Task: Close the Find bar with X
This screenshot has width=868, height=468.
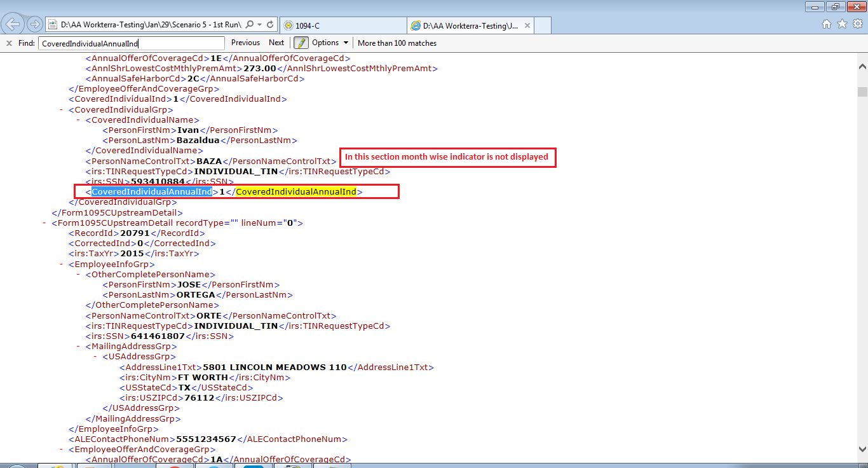Action: 9,43
